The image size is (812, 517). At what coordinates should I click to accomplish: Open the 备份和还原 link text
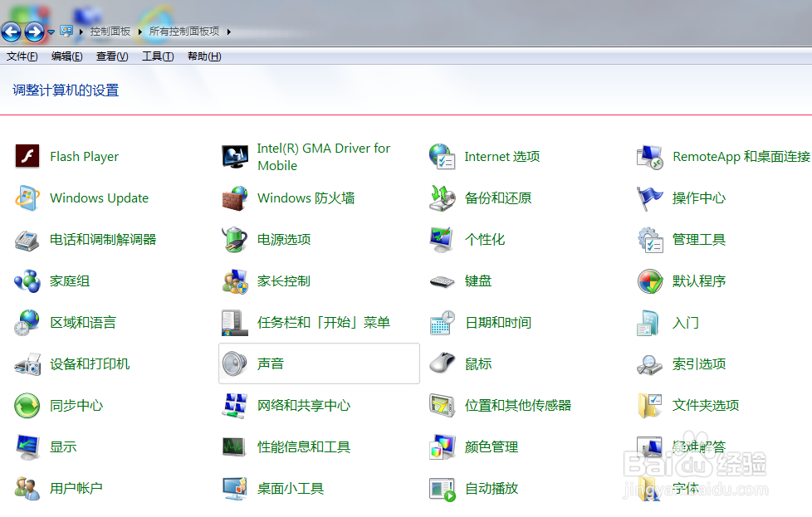[x=498, y=198]
